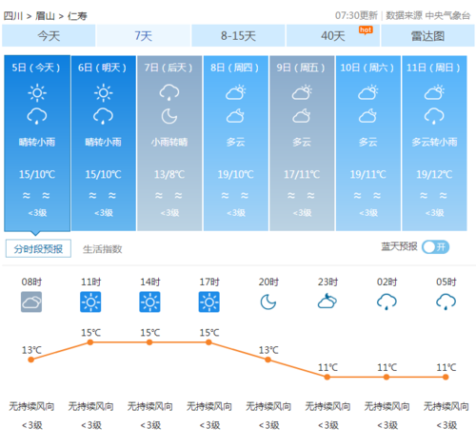This screenshot has height=448, width=476.
Task: Click the overcast icon at 08时
Action: (31, 302)
